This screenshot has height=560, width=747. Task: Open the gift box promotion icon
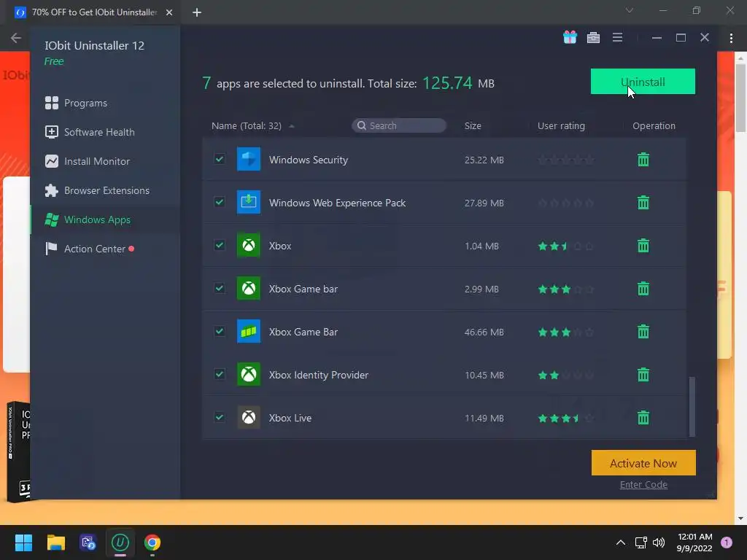coord(570,37)
